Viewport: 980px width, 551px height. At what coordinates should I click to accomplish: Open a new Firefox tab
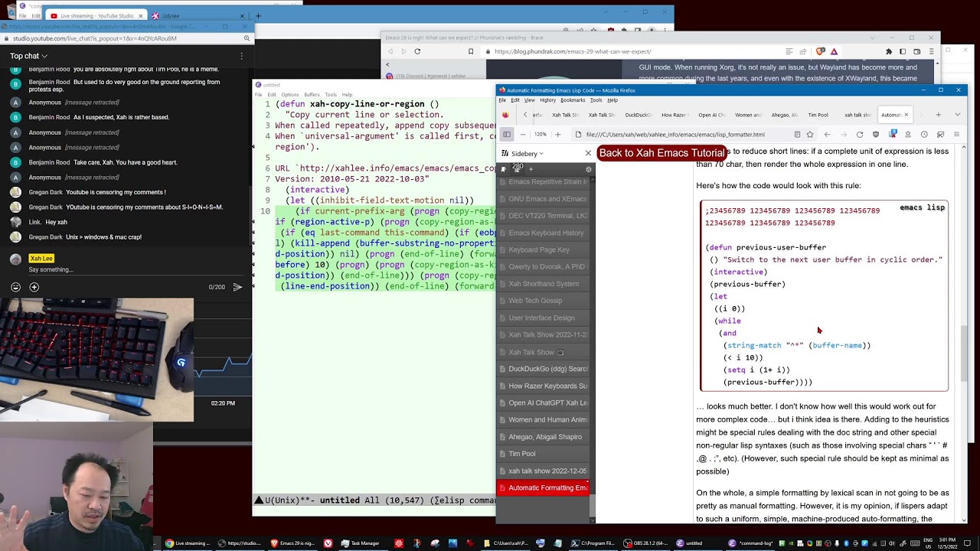click(939, 115)
